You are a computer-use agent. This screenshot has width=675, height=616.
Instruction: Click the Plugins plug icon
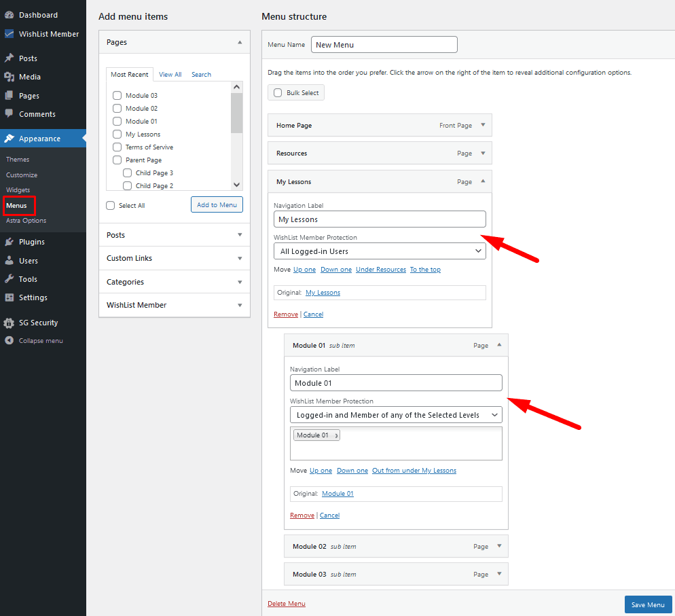tap(9, 242)
